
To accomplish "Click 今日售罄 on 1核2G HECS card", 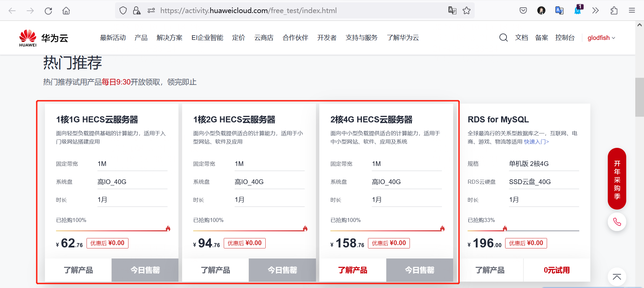I will tap(282, 270).
